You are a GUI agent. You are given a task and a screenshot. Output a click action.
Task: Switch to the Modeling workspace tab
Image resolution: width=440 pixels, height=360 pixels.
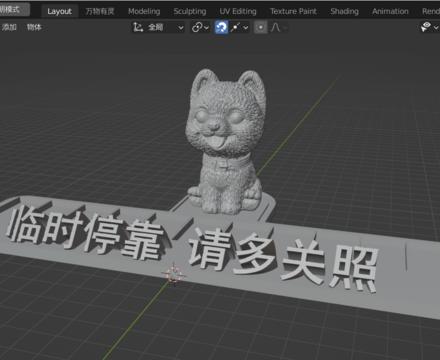point(144,12)
